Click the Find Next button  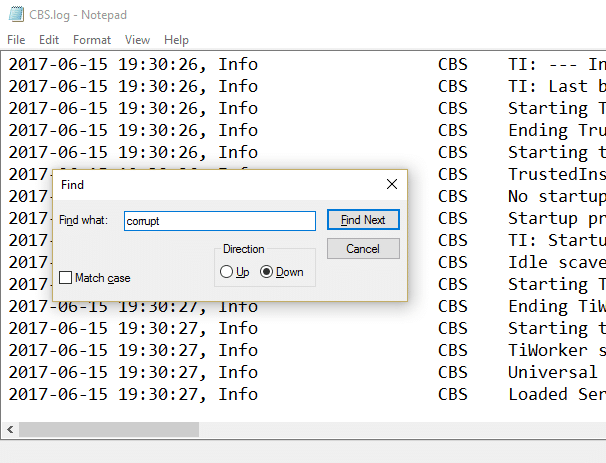click(363, 220)
